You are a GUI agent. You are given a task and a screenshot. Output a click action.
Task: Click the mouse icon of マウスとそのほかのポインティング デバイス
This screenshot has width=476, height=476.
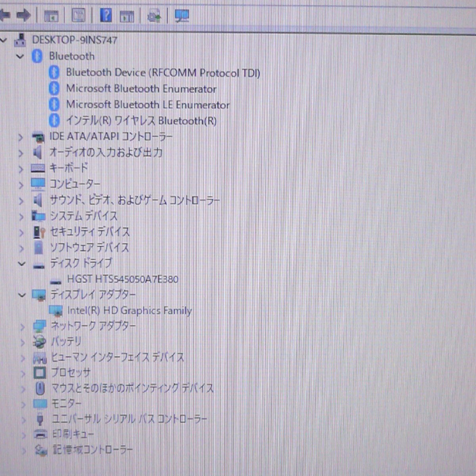pyautogui.click(x=40, y=388)
